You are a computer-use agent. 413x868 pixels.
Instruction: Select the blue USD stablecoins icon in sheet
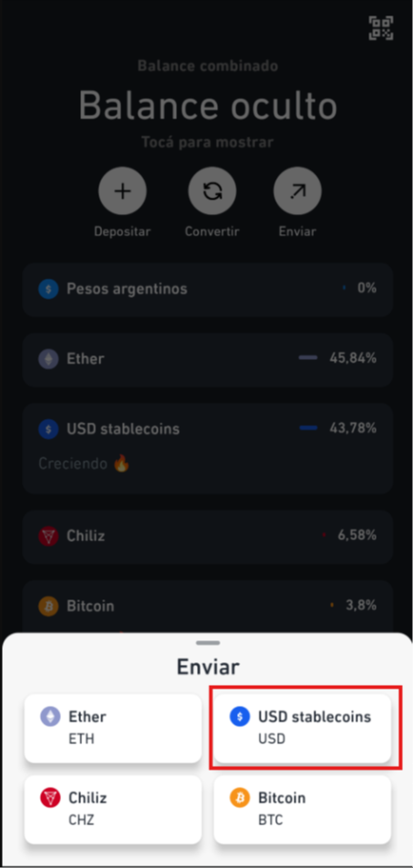pos(240,717)
